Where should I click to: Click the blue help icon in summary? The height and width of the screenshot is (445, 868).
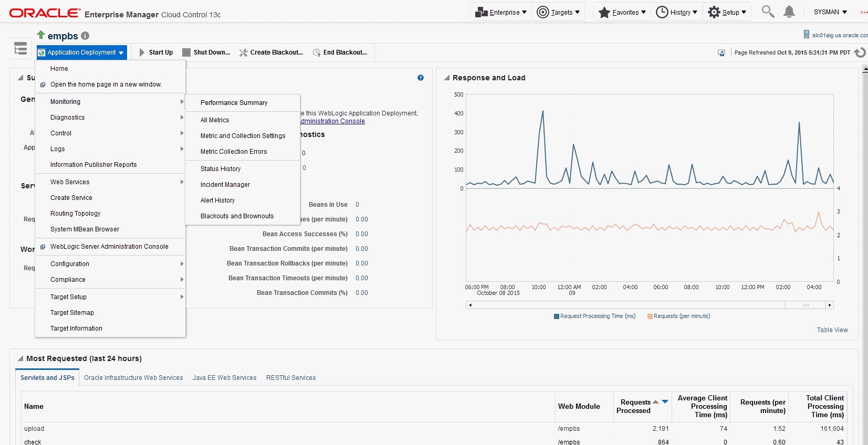421,78
